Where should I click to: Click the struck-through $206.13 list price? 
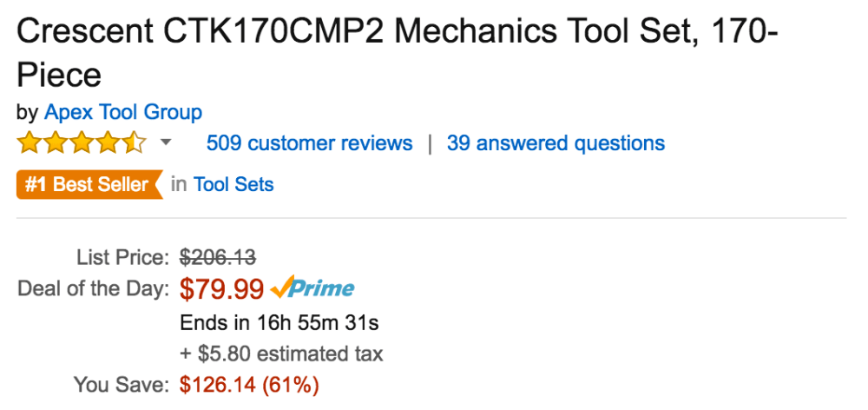[x=217, y=257]
